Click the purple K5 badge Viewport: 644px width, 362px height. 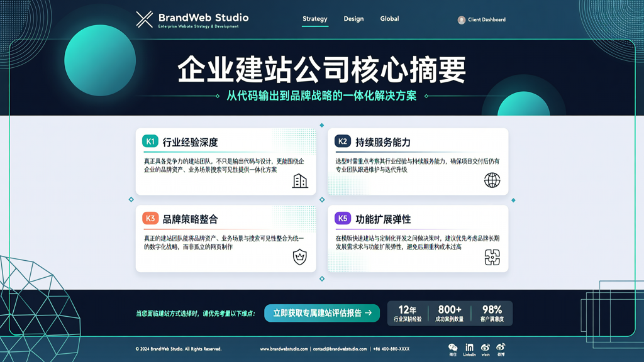coord(343,218)
